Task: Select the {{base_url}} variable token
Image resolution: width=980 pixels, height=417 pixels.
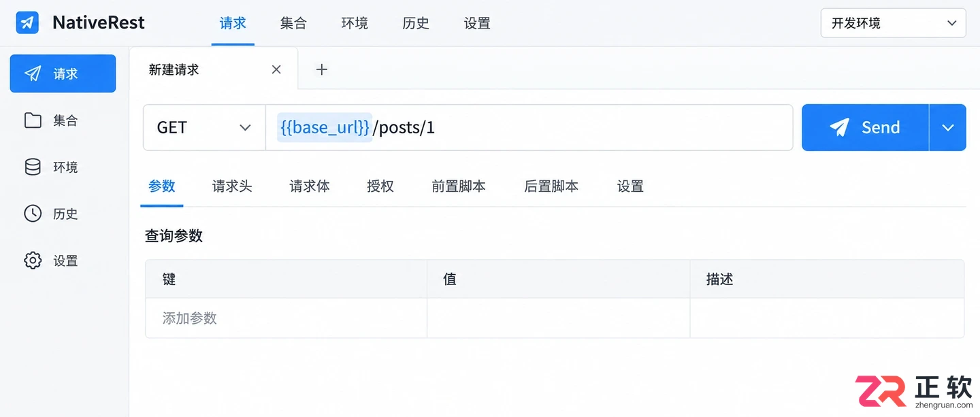Action: pyautogui.click(x=325, y=127)
